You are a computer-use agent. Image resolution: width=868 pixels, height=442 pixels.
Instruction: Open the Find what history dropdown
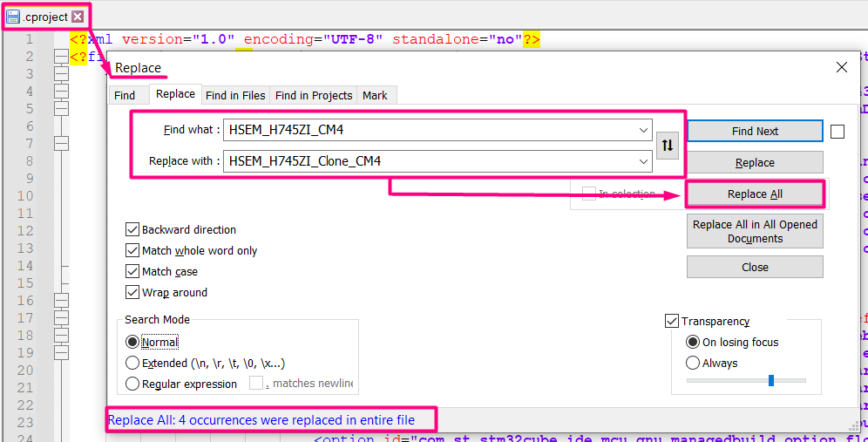[x=643, y=130]
